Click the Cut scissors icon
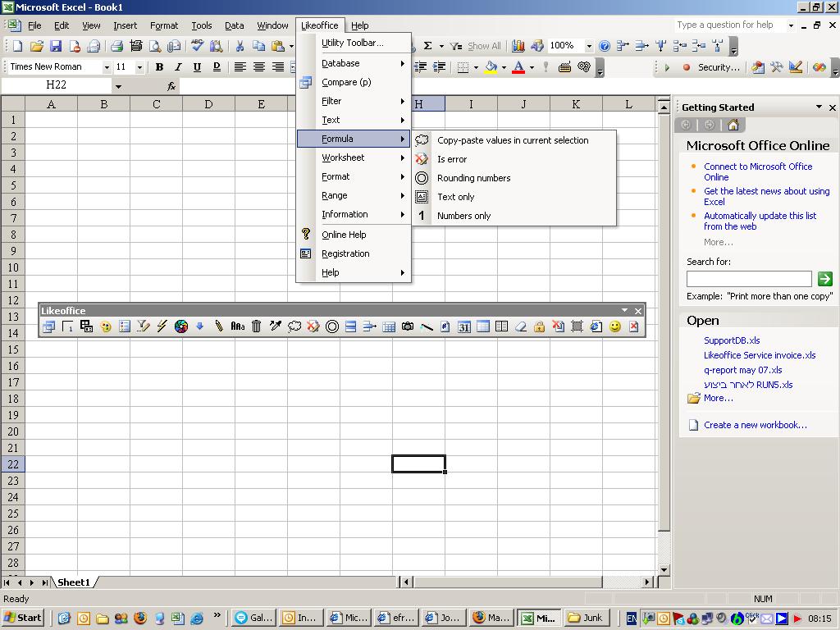Viewport: 840px width, 630px height. 240,46
